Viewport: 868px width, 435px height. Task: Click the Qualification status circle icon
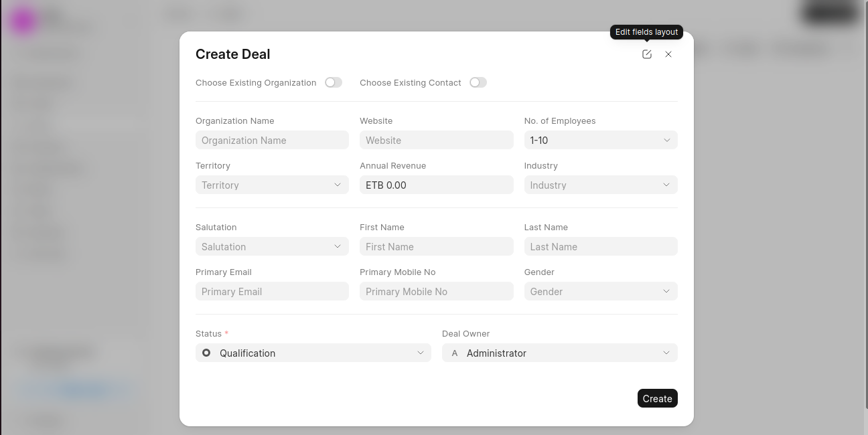206,353
